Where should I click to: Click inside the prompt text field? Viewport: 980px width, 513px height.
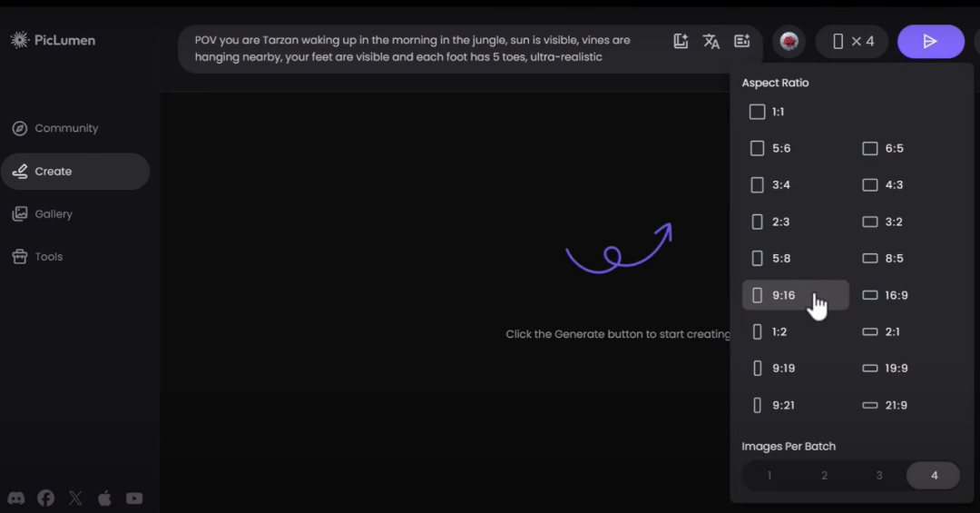pos(417,48)
